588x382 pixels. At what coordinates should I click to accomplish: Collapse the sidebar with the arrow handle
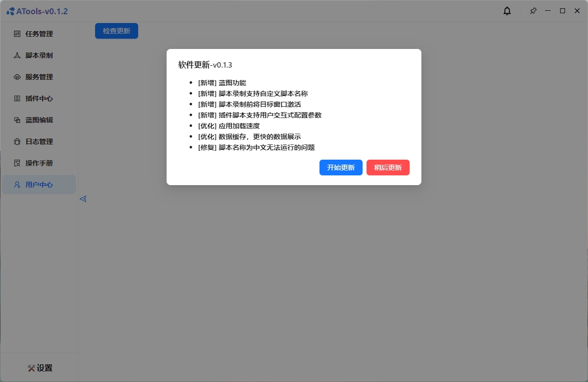[83, 199]
